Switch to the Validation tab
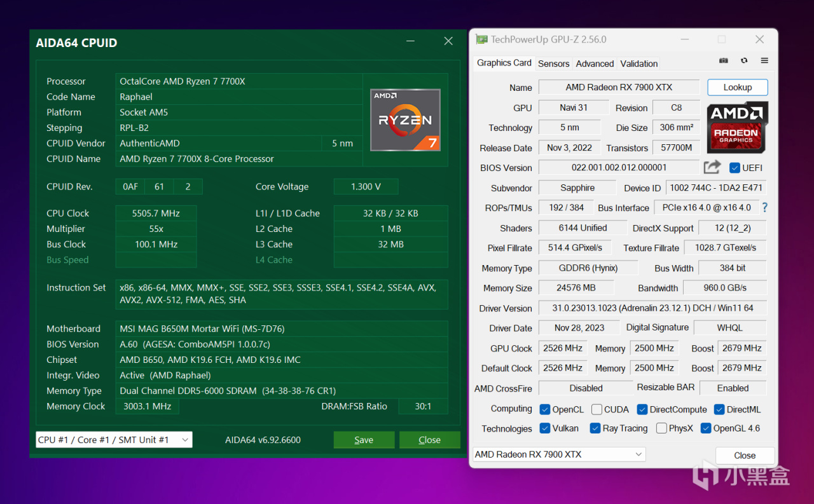This screenshot has height=504, width=814. pos(639,64)
